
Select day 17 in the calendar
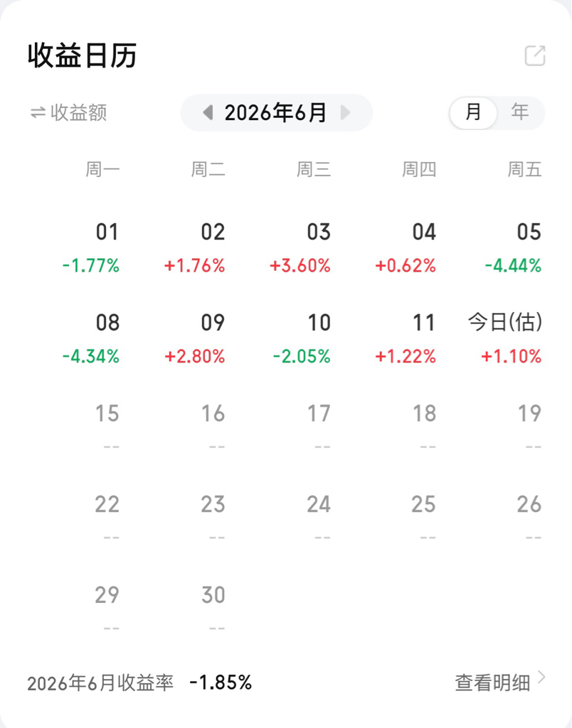coord(319,429)
